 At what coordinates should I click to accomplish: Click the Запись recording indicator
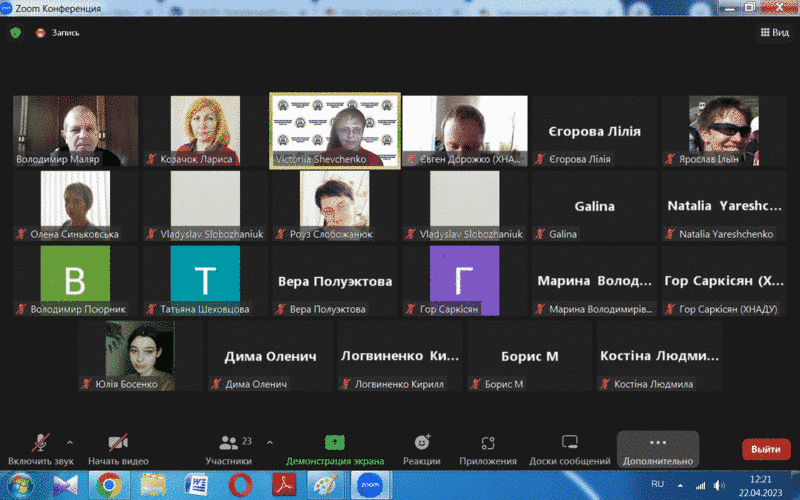point(58,32)
